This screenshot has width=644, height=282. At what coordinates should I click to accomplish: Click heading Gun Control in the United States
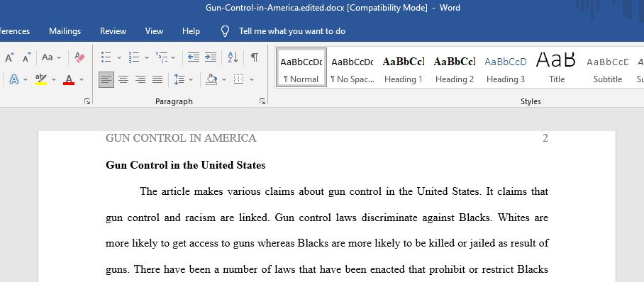pyautogui.click(x=186, y=165)
